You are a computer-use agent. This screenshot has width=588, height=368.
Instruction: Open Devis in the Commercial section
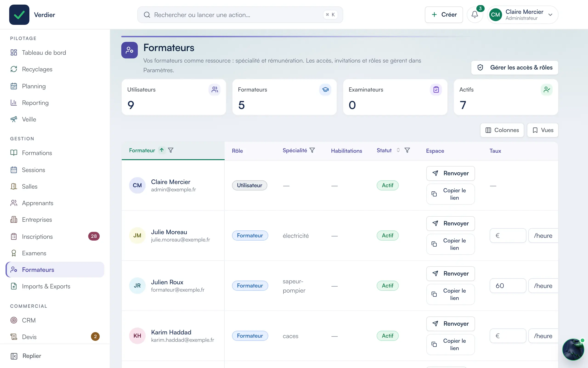pos(55,336)
